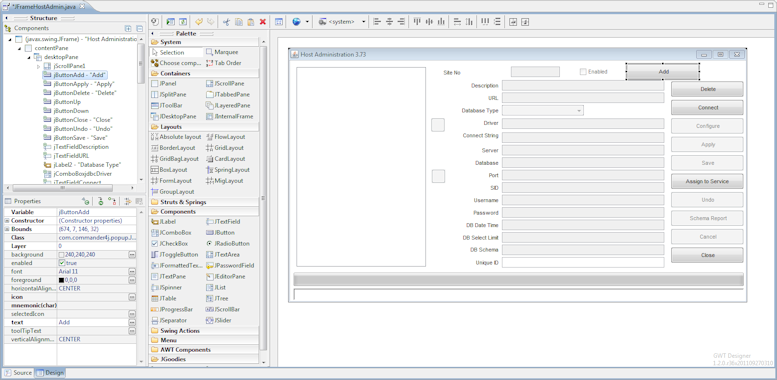Open the JGoodies palette category
This screenshot has height=380, width=777.
point(204,359)
